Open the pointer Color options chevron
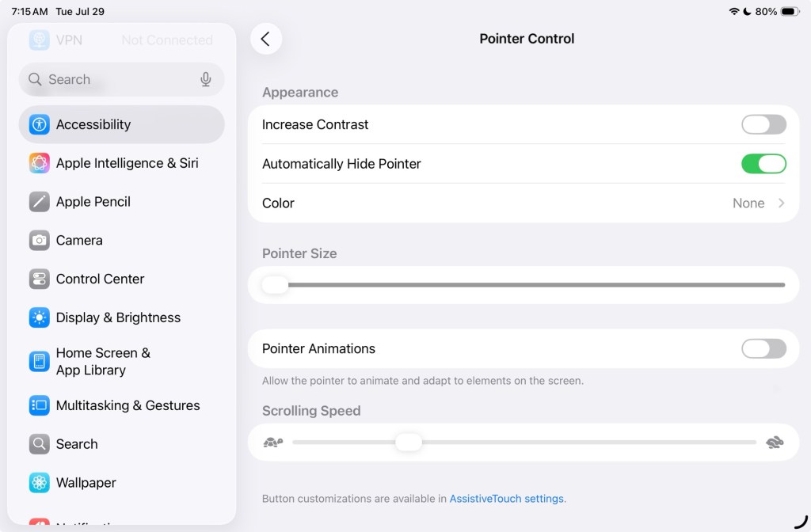Viewport: 811px width, 532px height. click(781, 203)
